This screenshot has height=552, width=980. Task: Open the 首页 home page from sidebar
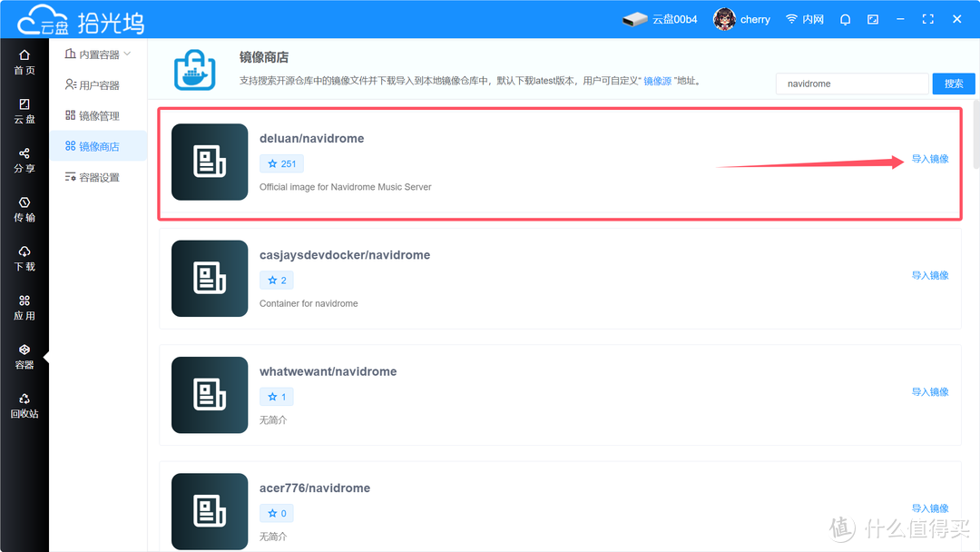tap(24, 62)
